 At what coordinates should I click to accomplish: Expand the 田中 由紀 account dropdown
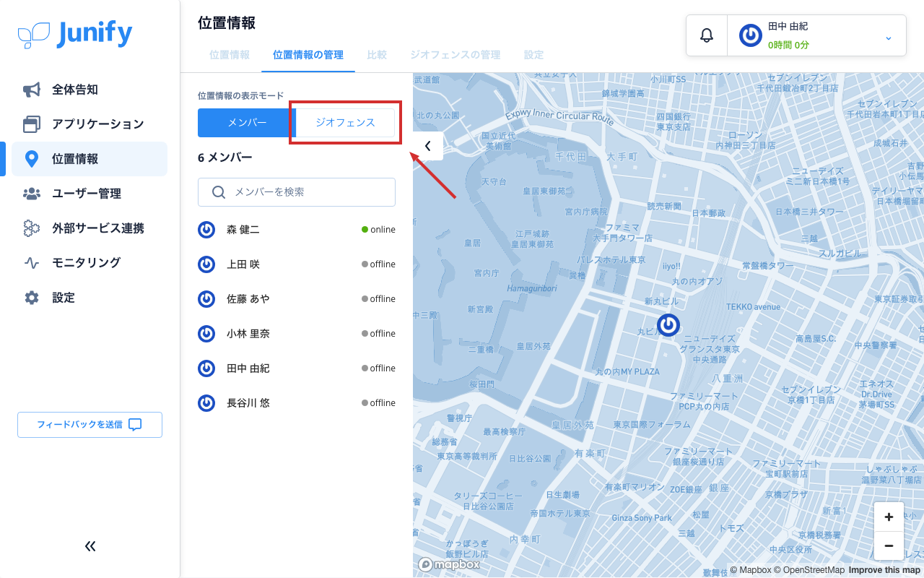(889, 38)
